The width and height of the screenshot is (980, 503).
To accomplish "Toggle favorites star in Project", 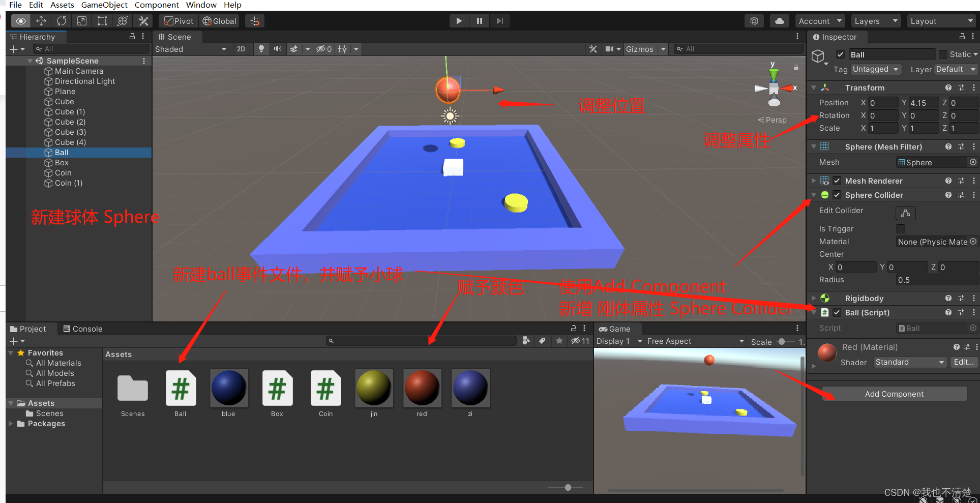I will [559, 341].
